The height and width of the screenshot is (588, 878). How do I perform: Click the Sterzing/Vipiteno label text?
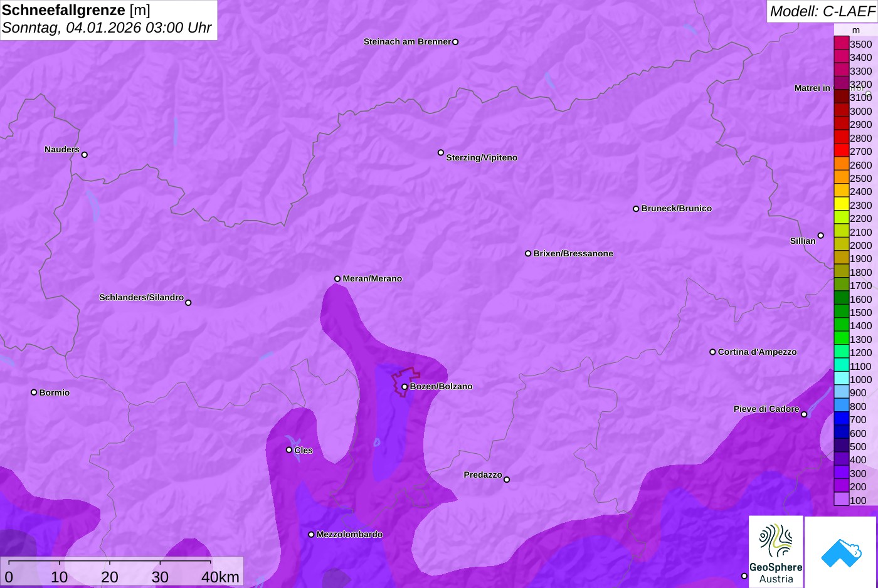point(482,157)
